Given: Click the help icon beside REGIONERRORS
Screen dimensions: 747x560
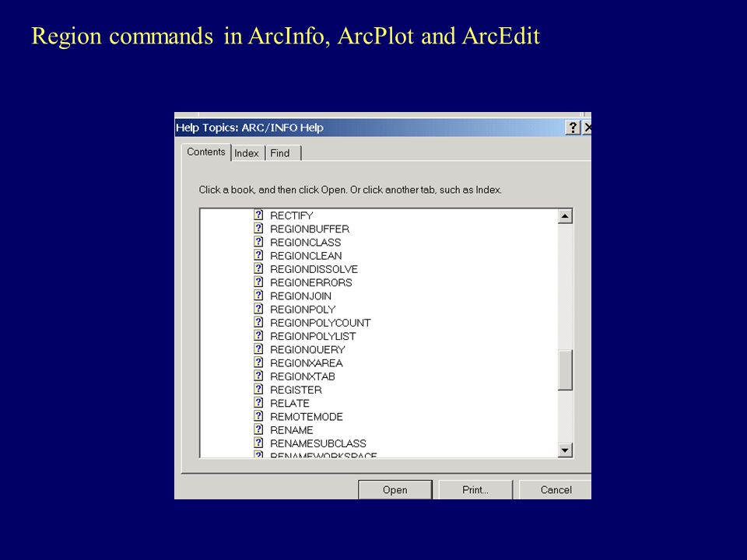Looking at the screenshot, I should (x=258, y=282).
